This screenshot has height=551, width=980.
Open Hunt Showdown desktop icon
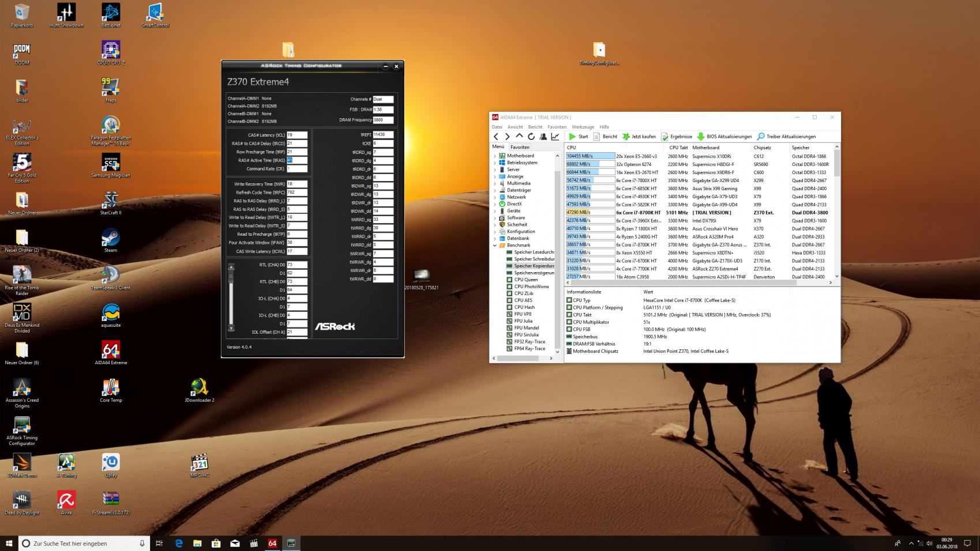[66, 15]
